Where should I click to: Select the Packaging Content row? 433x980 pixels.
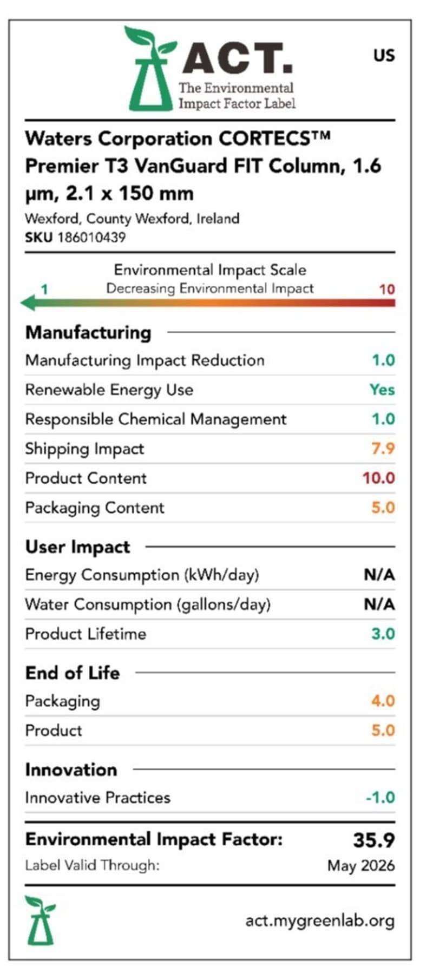210,508
